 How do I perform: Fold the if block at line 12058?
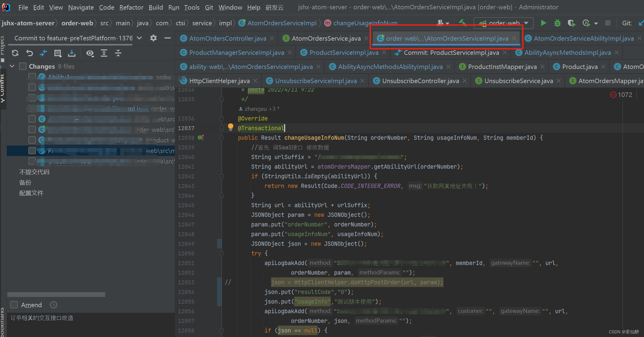point(222,330)
